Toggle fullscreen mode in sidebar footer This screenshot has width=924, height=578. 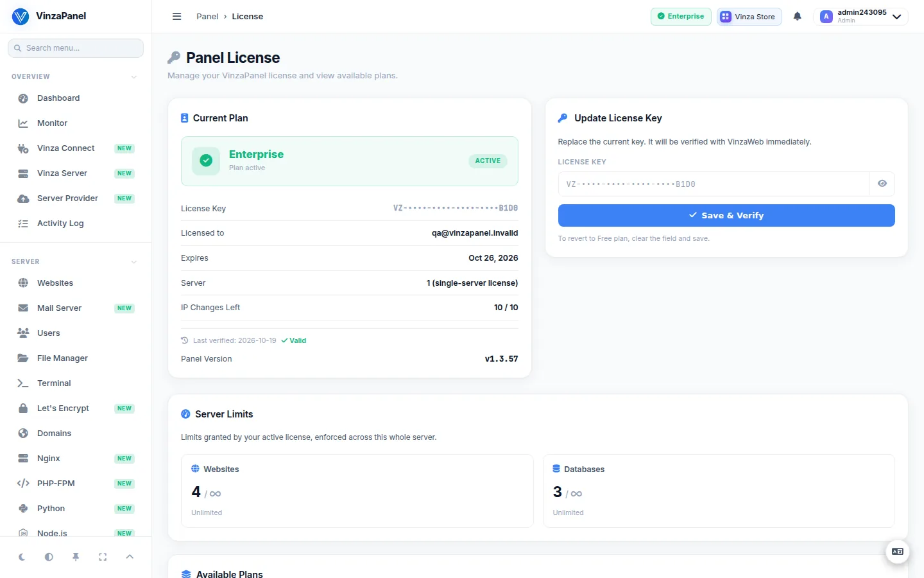[103, 557]
